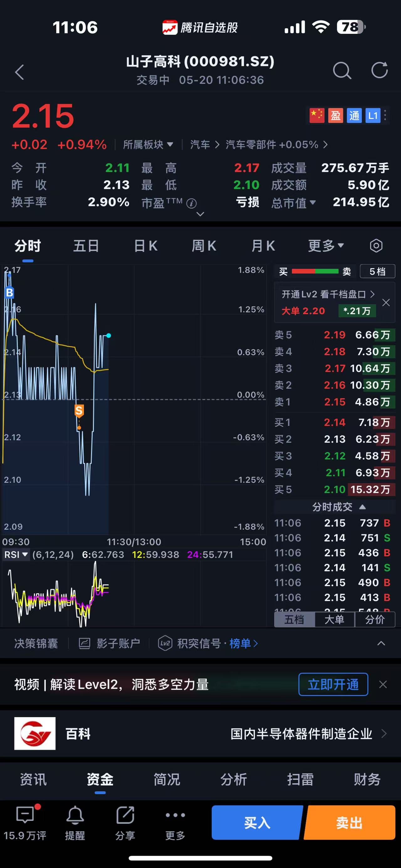Tap the 751 S trade record row
Screen dimensions: 401x868
click(x=332, y=538)
